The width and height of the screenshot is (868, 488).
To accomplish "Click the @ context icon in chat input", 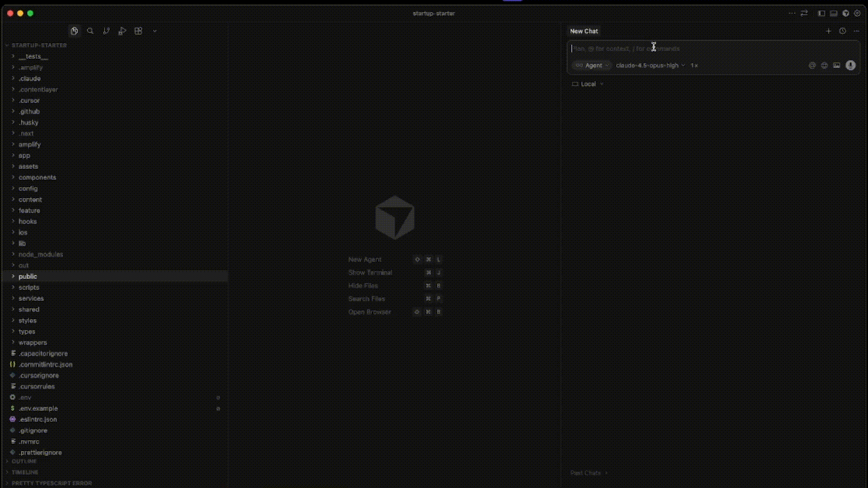I will click(x=812, y=66).
